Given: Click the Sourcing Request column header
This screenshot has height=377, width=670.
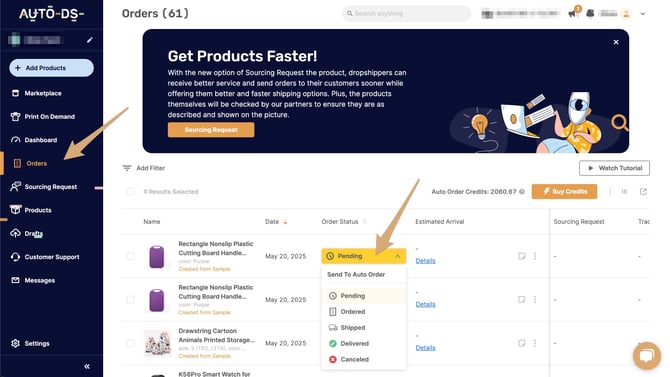Looking at the screenshot, I should click(x=579, y=221).
